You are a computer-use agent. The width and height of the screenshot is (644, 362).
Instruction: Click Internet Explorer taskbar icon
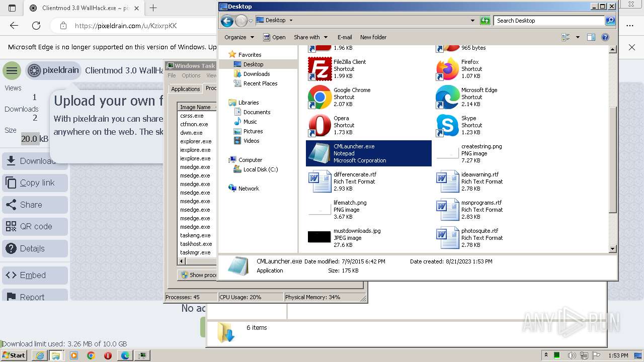(x=40, y=355)
